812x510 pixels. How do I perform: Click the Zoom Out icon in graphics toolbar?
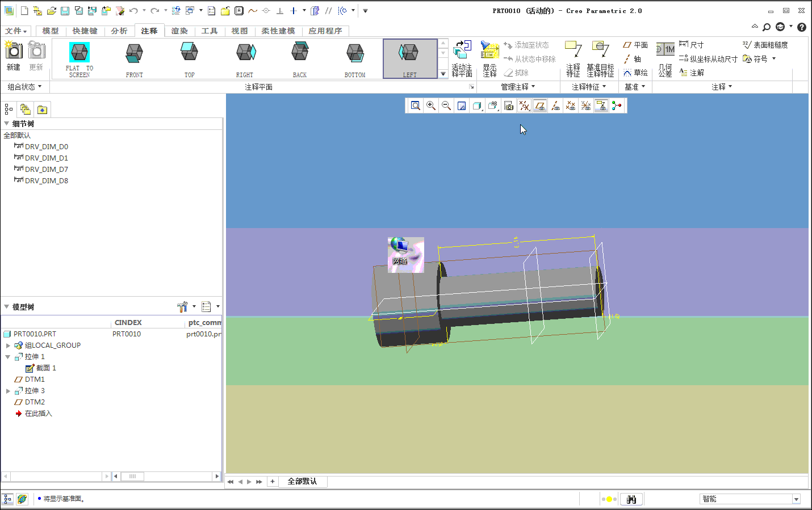pos(446,106)
